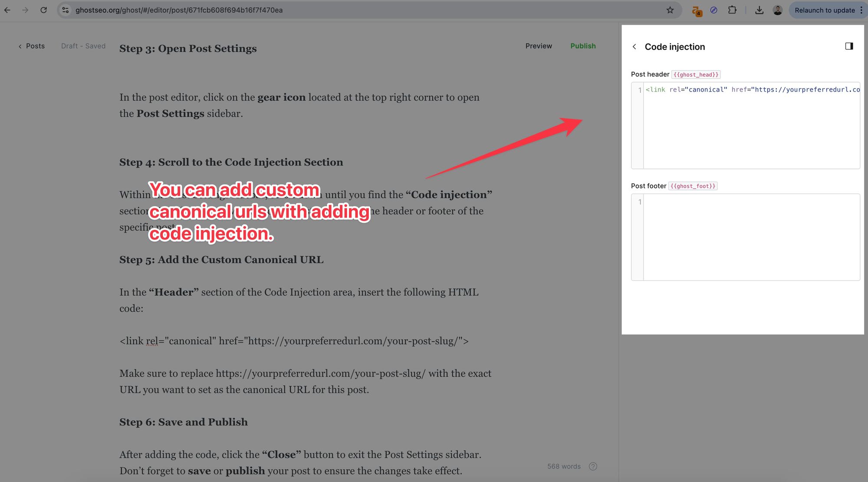Return to Posts list
The width and height of the screenshot is (868, 482).
tap(32, 46)
